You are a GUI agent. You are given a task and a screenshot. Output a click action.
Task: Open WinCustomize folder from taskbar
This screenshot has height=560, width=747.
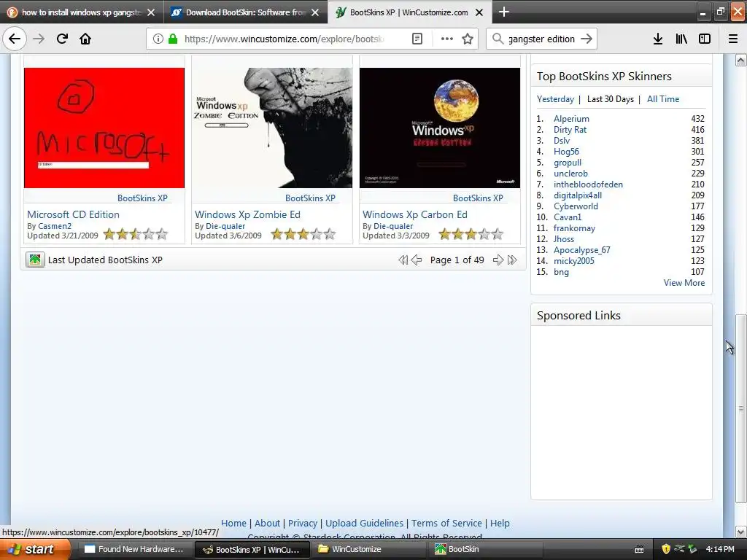click(x=370, y=549)
